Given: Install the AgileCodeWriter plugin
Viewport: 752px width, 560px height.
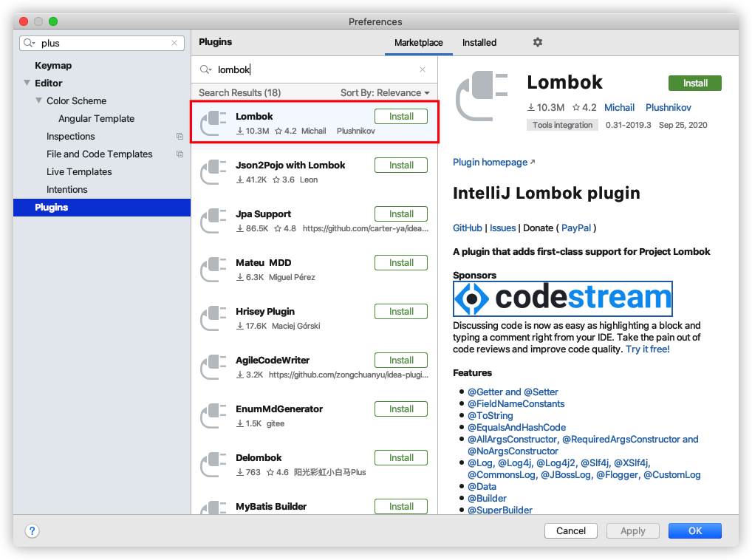Looking at the screenshot, I should click(401, 360).
